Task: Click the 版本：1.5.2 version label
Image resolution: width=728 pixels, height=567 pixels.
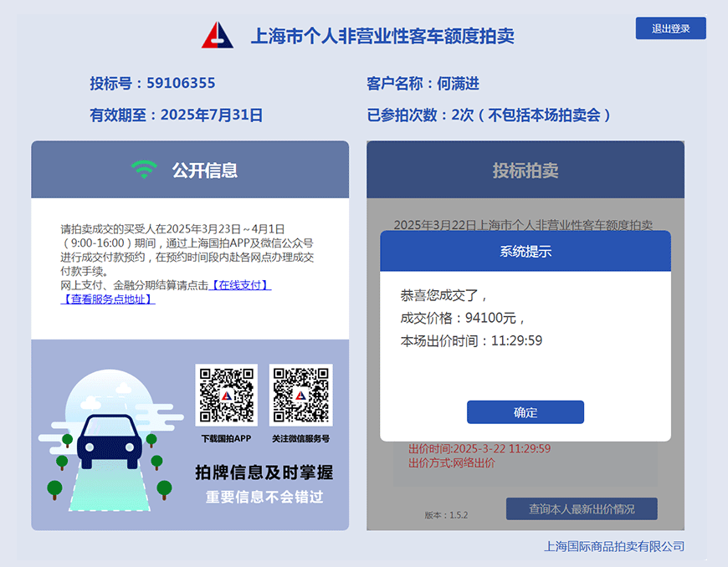Action: (446, 515)
